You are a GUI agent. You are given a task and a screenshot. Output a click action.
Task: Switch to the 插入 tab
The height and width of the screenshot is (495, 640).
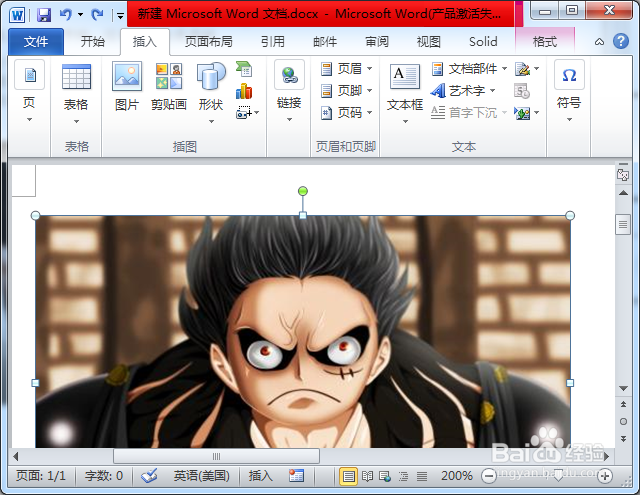(x=144, y=42)
